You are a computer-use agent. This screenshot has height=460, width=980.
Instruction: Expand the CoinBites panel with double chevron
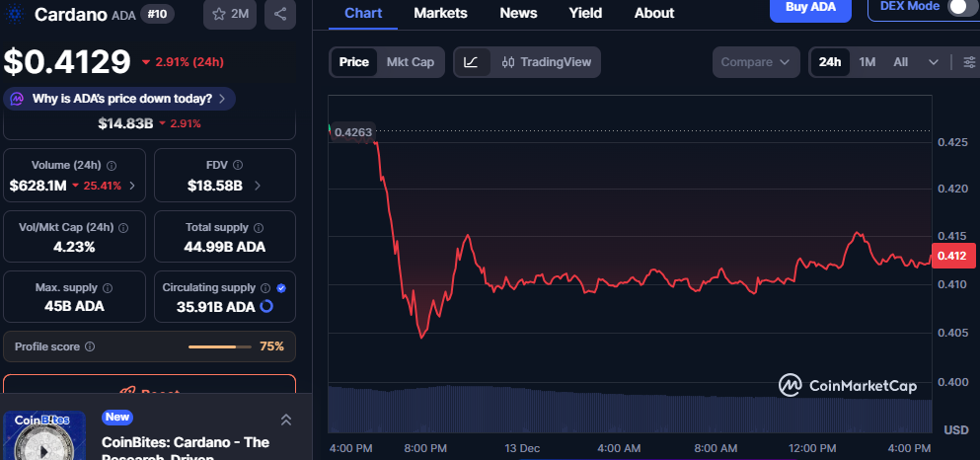click(x=286, y=421)
